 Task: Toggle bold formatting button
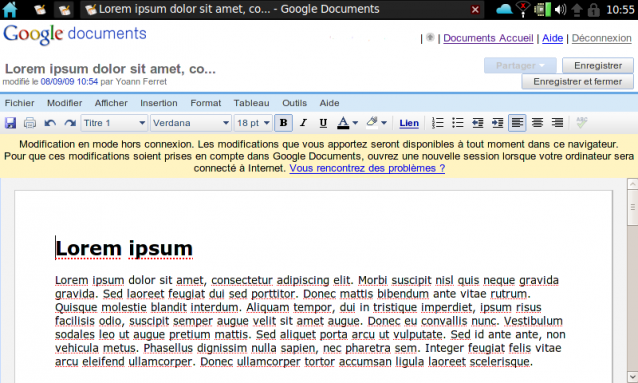tap(284, 123)
